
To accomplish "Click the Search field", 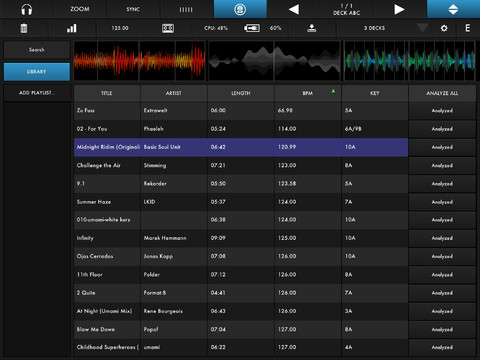I will pyautogui.click(x=37, y=50).
